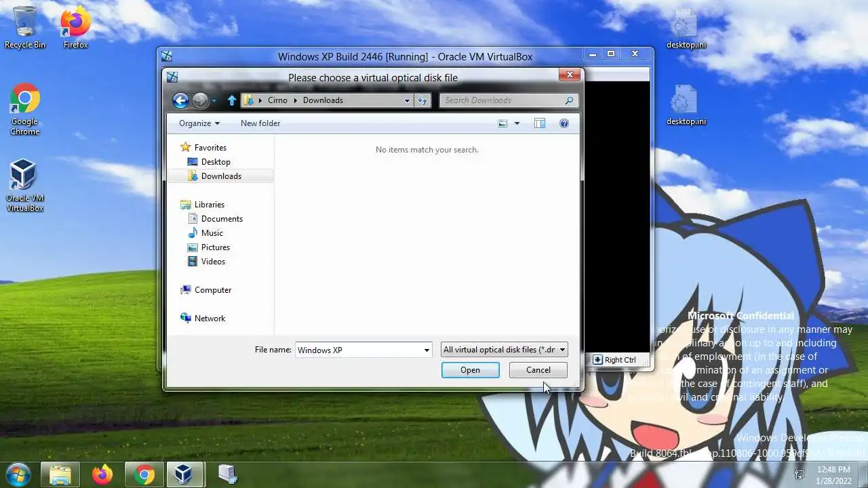Refresh the Downloads folder view
Screen dimensions: 868x488
click(422, 100)
